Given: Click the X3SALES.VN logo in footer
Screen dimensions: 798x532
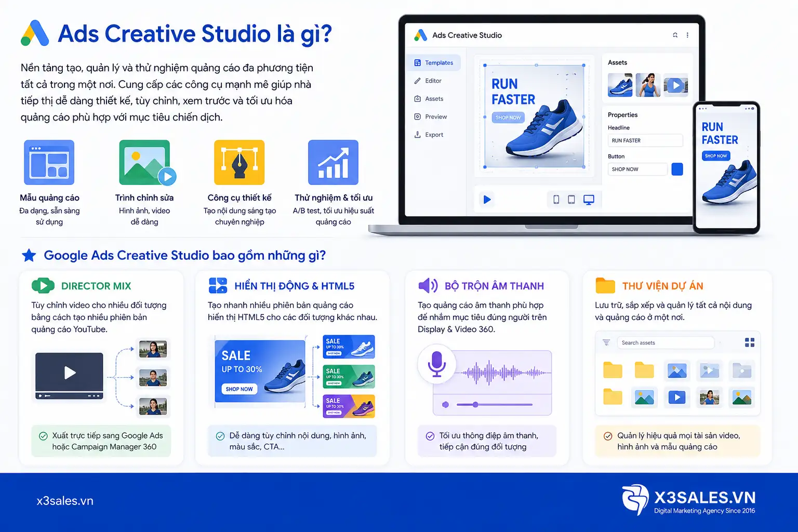Looking at the screenshot, I should tap(688, 499).
